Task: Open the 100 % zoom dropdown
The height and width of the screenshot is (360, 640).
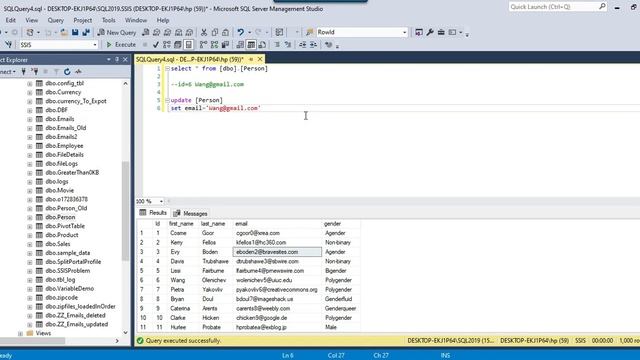Action: click(x=161, y=201)
